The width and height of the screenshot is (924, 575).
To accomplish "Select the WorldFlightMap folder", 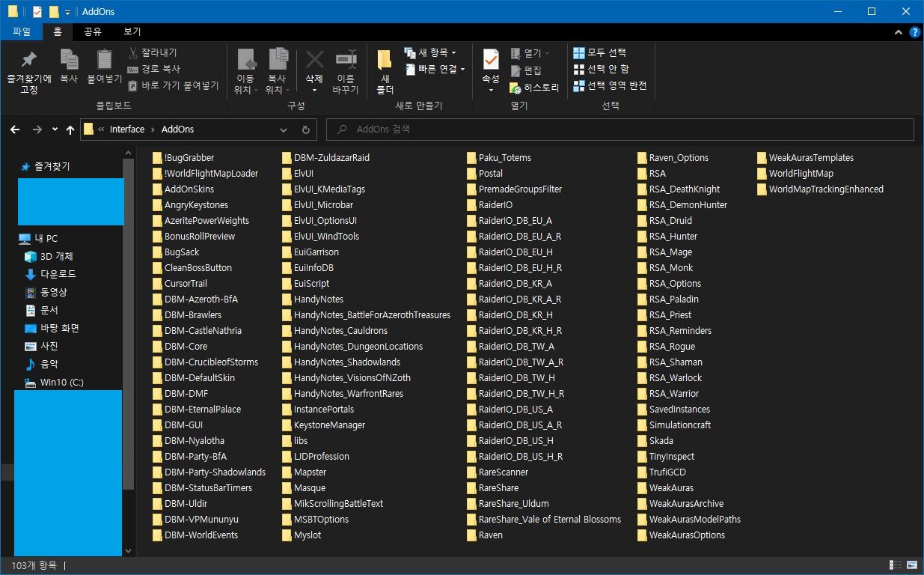I will tap(795, 173).
